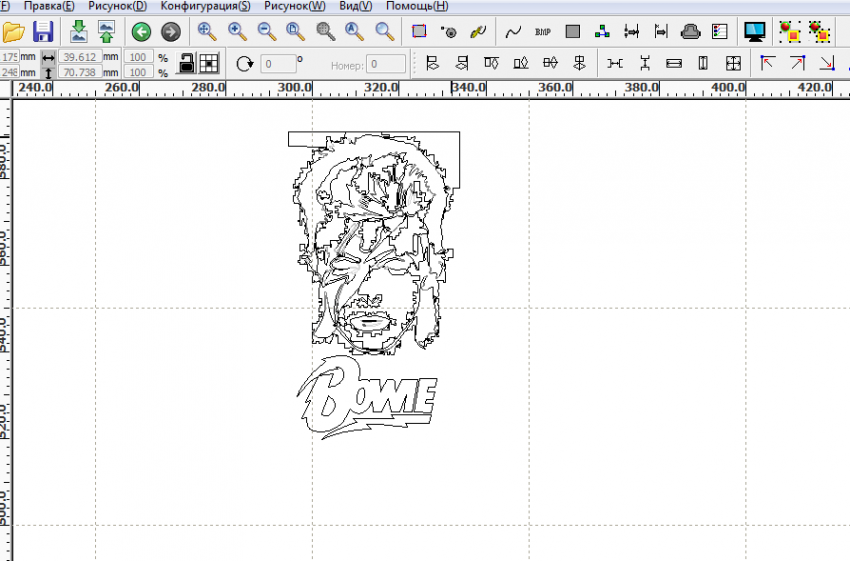Click the lower 100 percent scale field
Image resolution: width=850 pixels, height=561 pixels.
138,72
